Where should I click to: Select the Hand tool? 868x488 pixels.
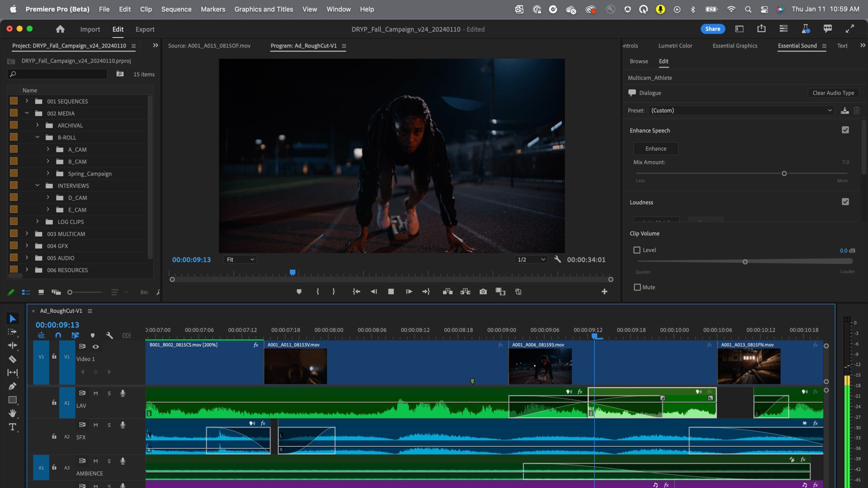(x=13, y=413)
